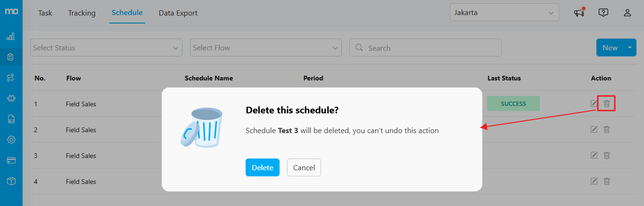
Task: Confirm with the Delete button
Action: [263, 167]
